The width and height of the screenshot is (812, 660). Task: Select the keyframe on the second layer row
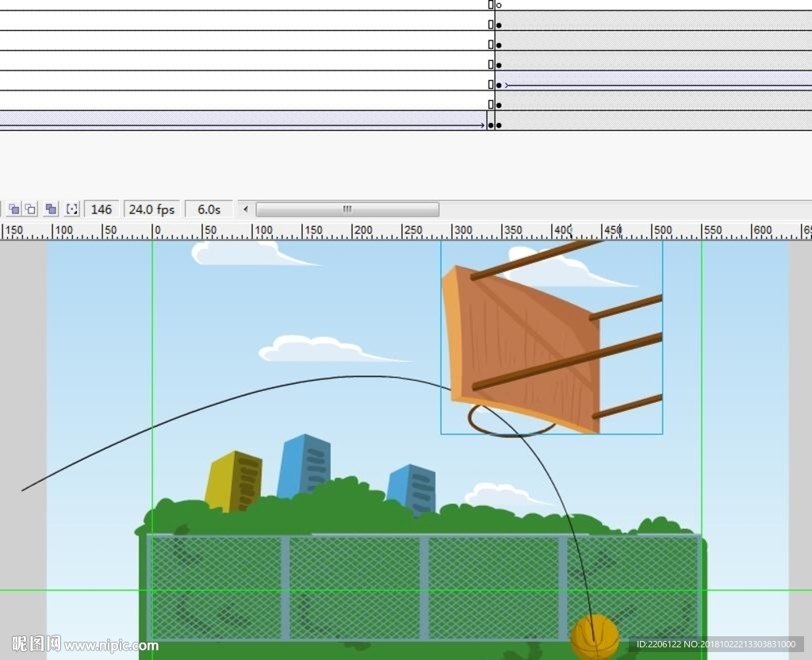coord(499,25)
